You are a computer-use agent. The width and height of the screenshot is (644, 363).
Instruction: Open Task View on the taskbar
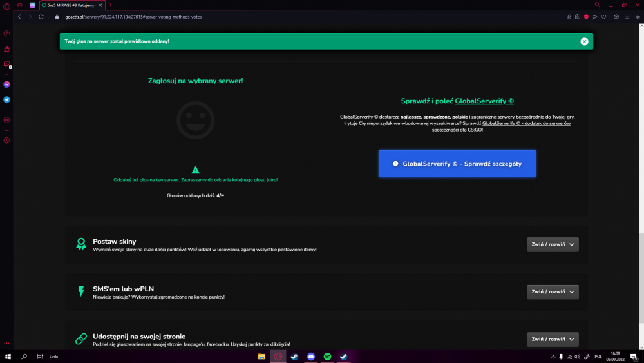coord(40,357)
